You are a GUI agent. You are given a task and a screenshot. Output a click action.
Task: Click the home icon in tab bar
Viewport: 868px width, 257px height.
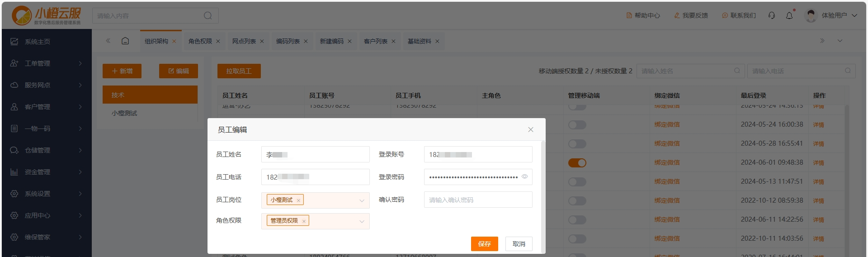[x=125, y=41]
